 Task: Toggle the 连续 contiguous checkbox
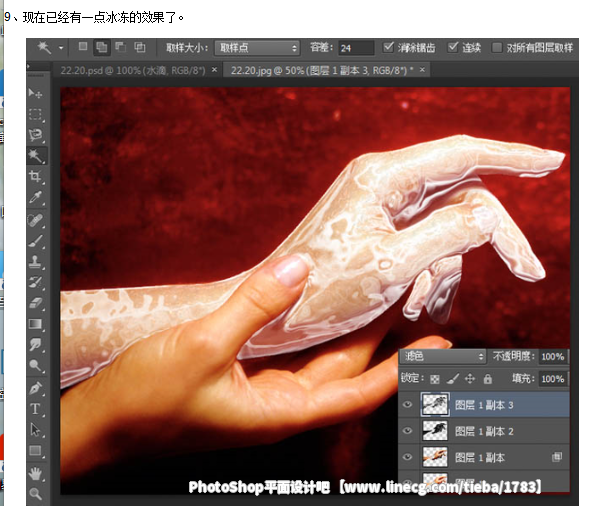click(453, 47)
